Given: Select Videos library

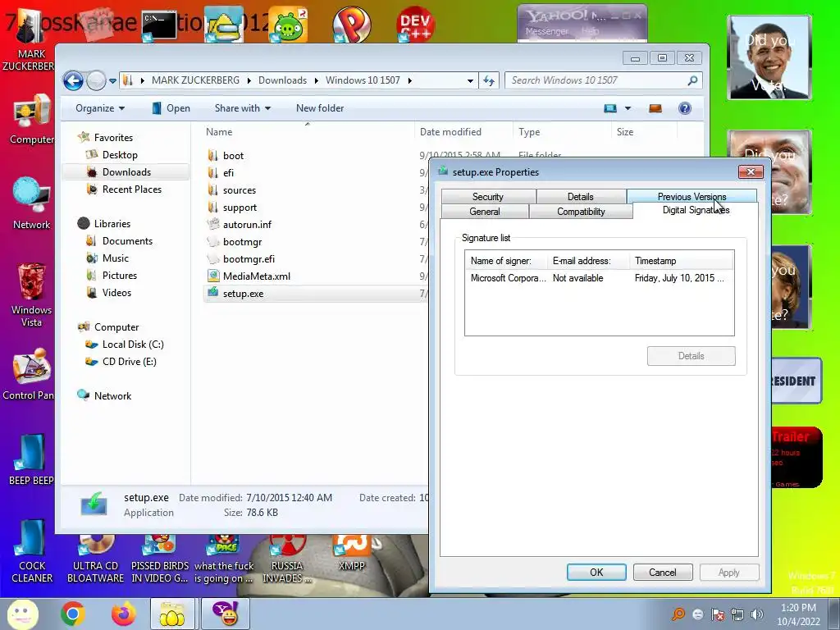Looking at the screenshot, I should click(116, 293).
